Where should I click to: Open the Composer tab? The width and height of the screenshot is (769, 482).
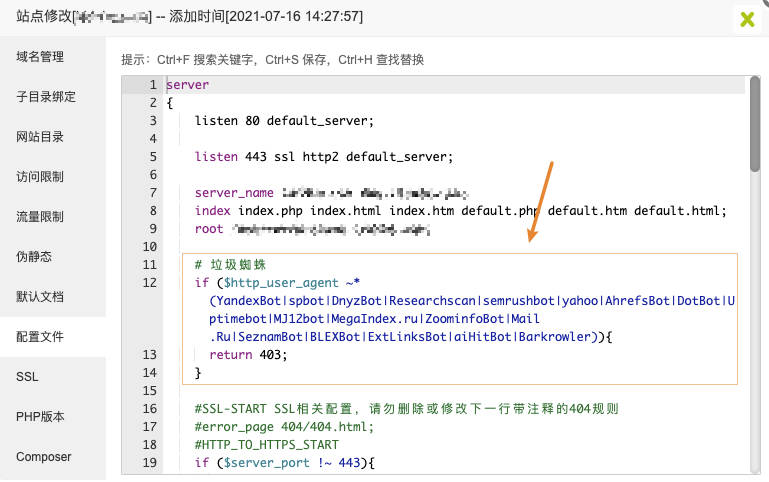click(44, 457)
